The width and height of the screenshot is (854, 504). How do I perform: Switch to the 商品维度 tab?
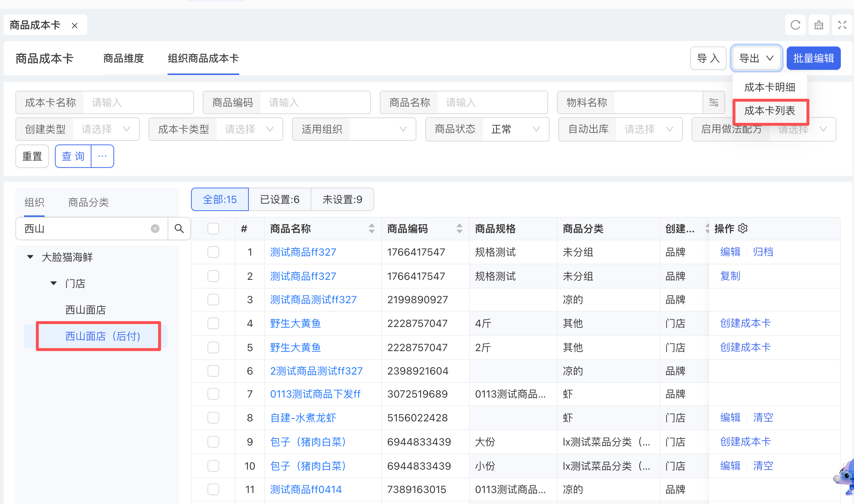(123, 59)
